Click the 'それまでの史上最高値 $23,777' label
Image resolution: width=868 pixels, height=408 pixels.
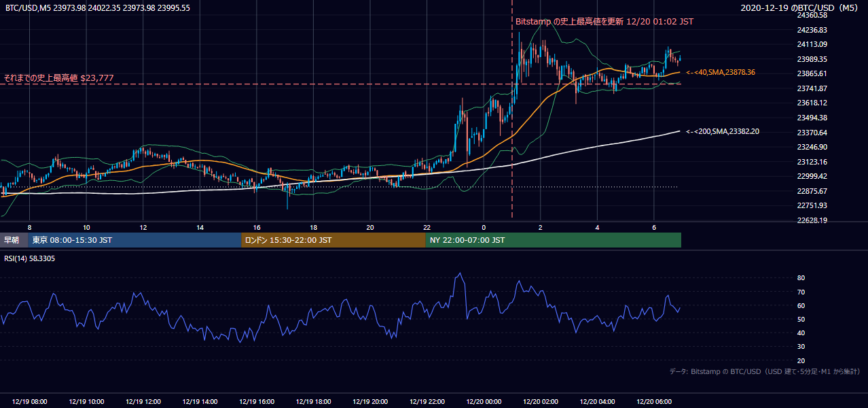(59, 78)
